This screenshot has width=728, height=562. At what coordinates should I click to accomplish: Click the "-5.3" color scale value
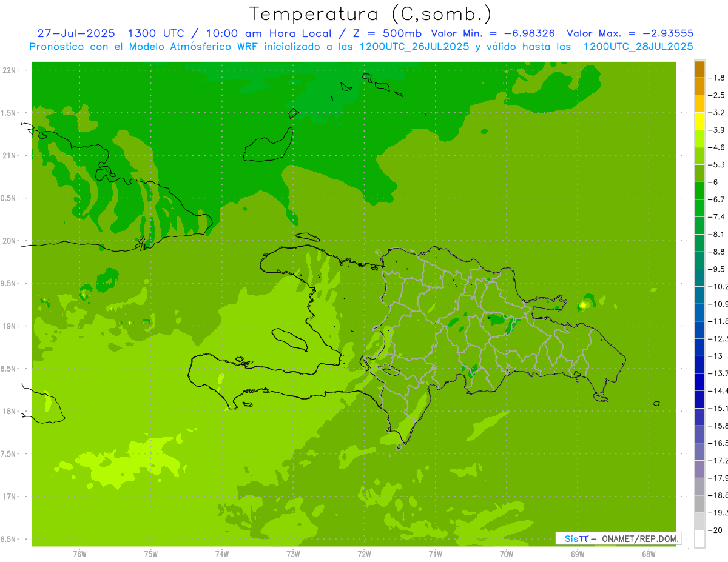click(x=717, y=164)
